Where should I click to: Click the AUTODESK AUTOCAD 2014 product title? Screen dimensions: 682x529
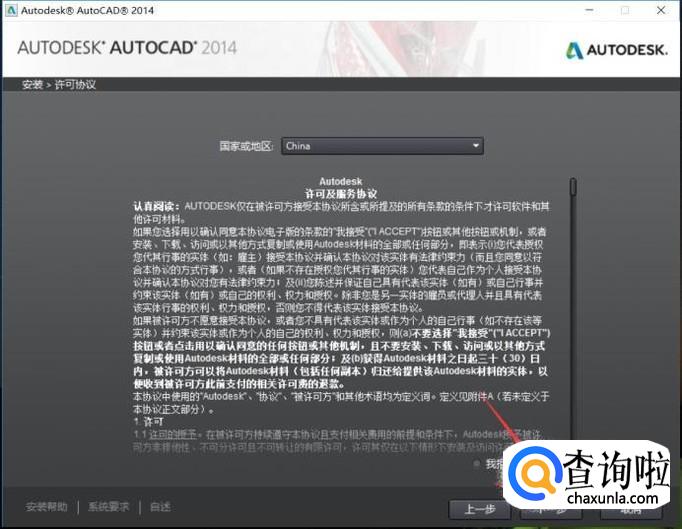[127, 48]
